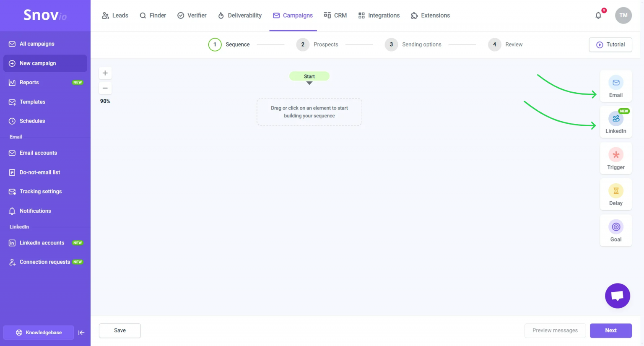
Task: Open Schedules in sidebar
Action: (45, 121)
